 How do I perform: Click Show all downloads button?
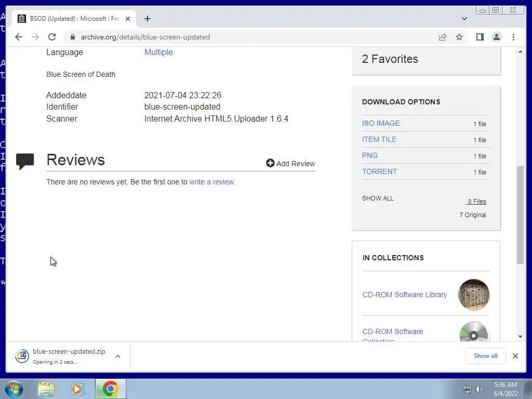[x=485, y=356]
